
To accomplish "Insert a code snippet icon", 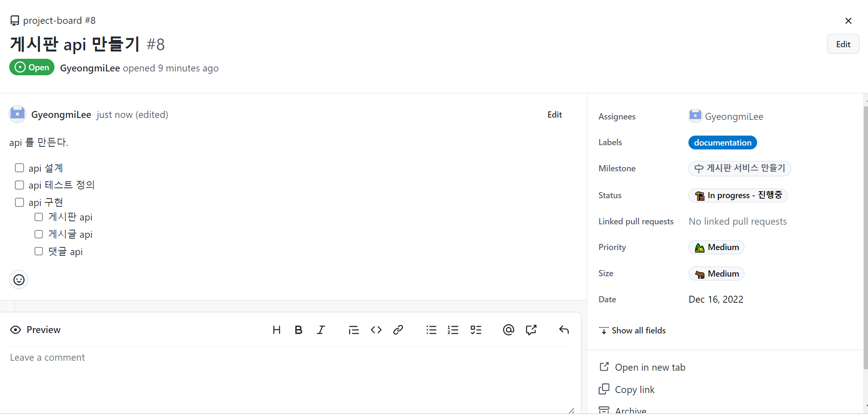I will point(376,330).
